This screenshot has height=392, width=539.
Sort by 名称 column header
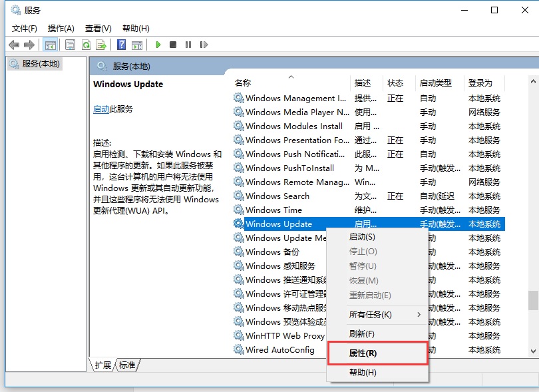coord(291,83)
